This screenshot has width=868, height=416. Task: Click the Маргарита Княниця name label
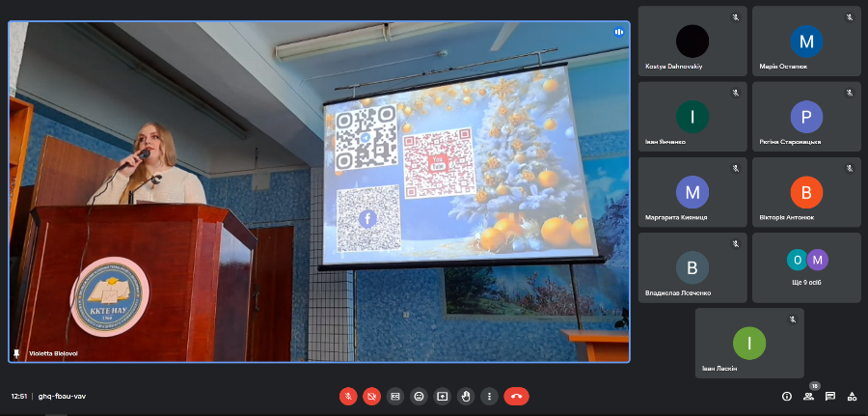click(676, 218)
